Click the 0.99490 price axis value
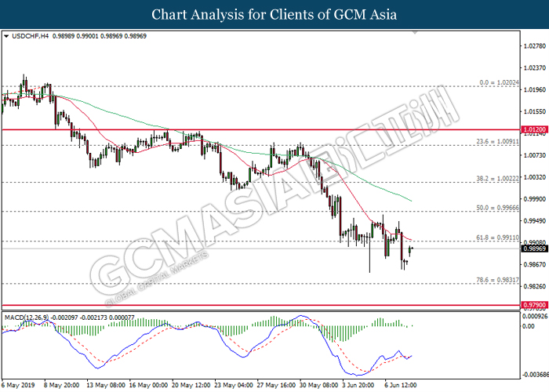 point(534,221)
